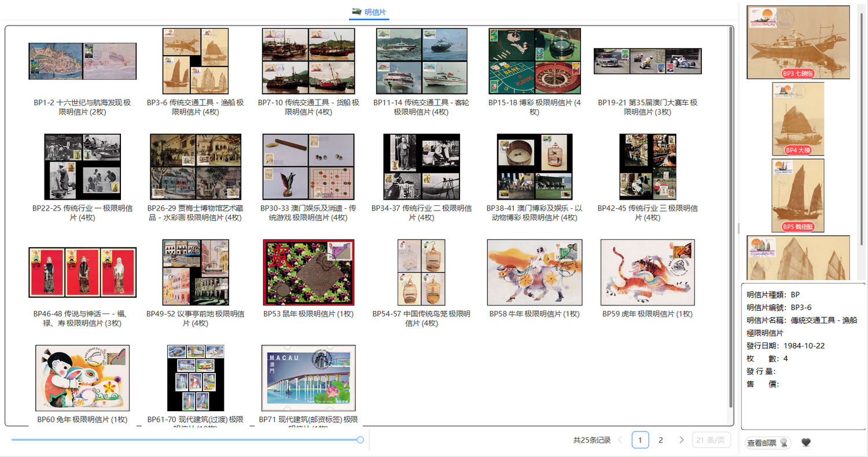Screen dimensions: 868x457
Task: Click the heart favorite icon
Action: [x=806, y=443]
